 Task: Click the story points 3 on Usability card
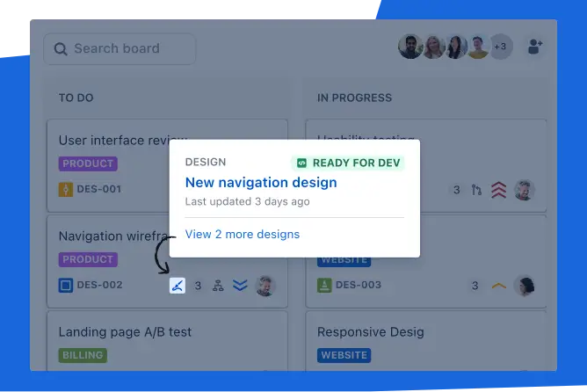point(456,190)
